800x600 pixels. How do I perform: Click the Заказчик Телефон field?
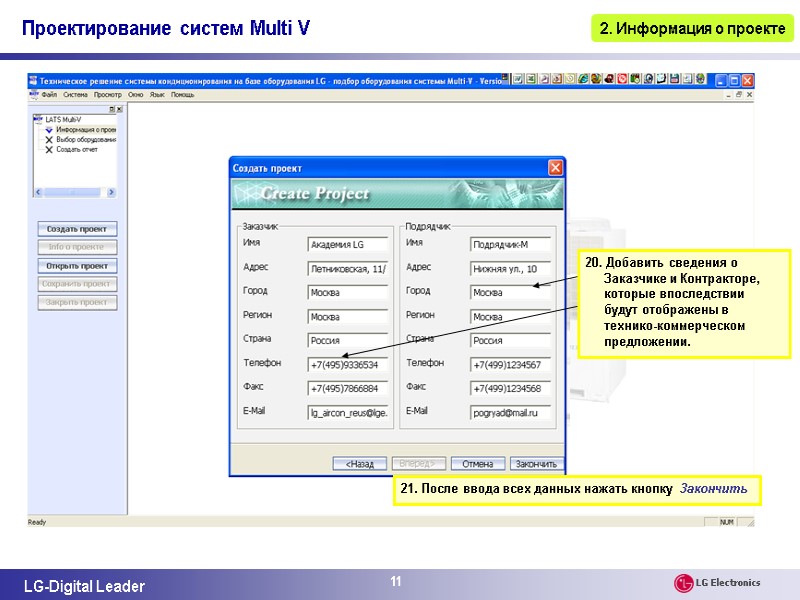pyautogui.click(x=348, y=365)
